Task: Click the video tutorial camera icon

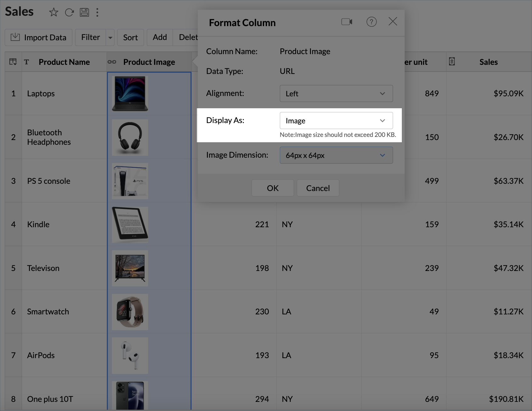Action: coord(346,22)
